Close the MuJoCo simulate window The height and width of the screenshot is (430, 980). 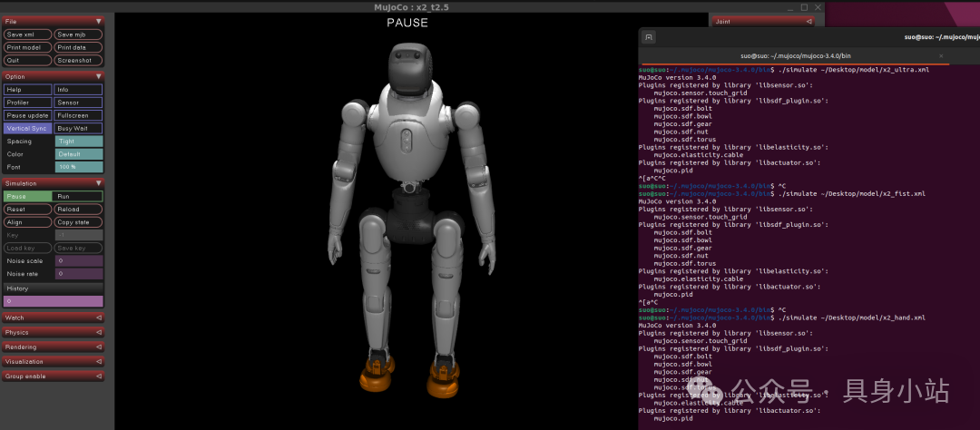click(818, 7)
